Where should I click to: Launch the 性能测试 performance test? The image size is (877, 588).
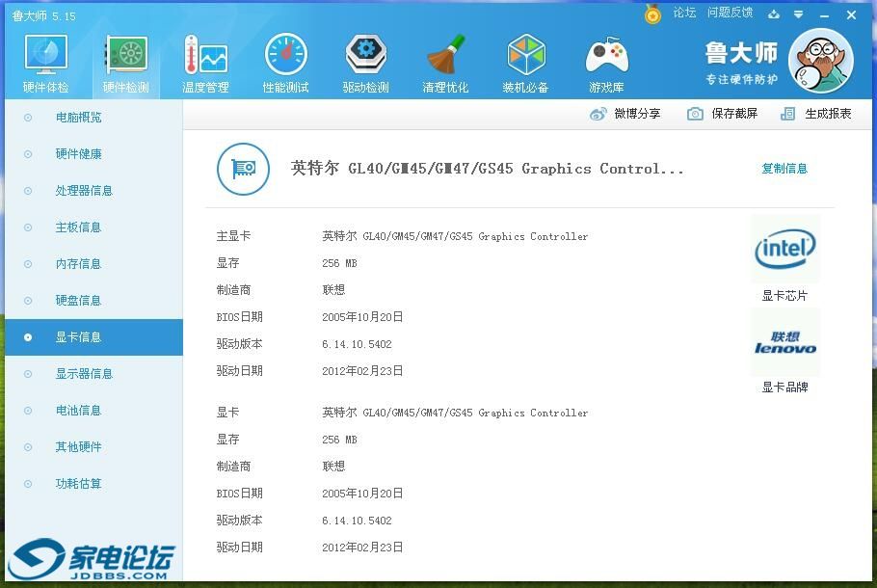(x=285, y=61)
